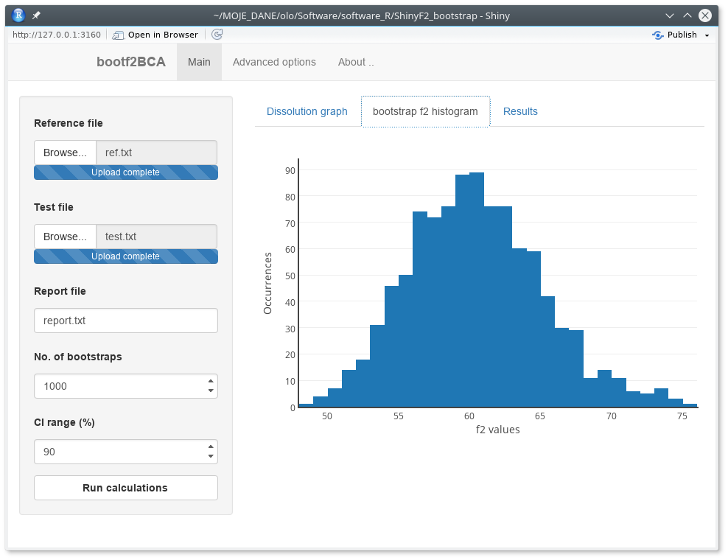Browse for a Test file

65,237
